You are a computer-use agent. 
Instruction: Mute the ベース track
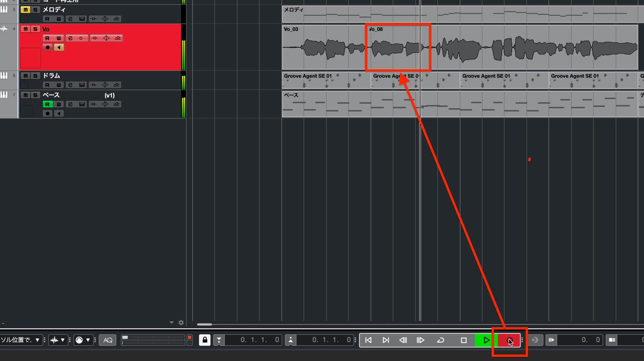click(25, 95)
